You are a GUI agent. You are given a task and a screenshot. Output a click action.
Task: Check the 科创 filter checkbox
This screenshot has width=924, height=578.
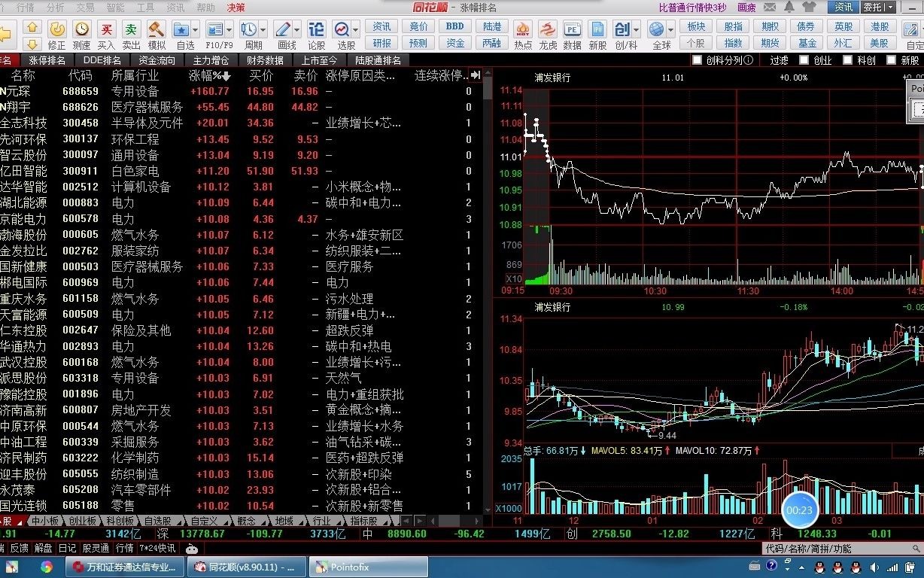pyautogui.click(x=848, y=60)
